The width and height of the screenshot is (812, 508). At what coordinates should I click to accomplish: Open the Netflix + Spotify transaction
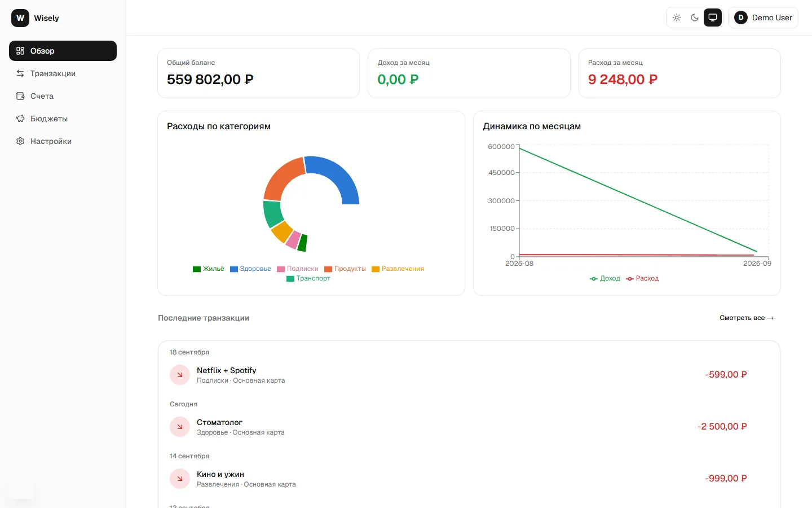[x=469, y=375]
